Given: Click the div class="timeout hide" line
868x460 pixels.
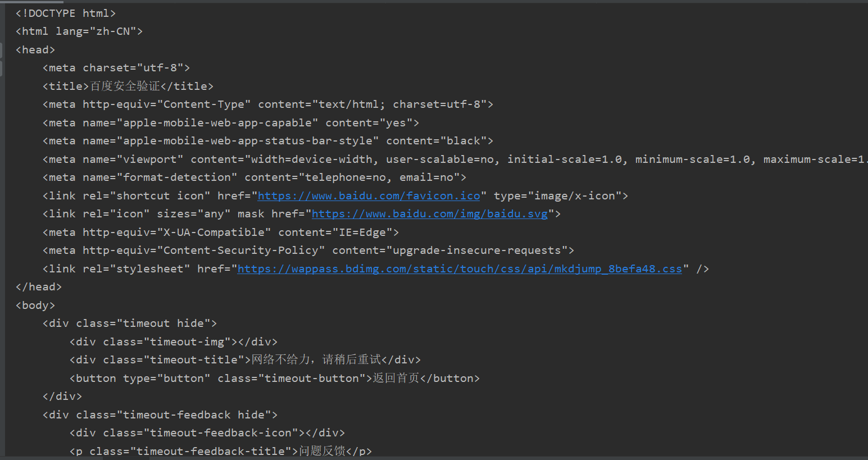Looking at the screenshot, I should click(130, 324).
